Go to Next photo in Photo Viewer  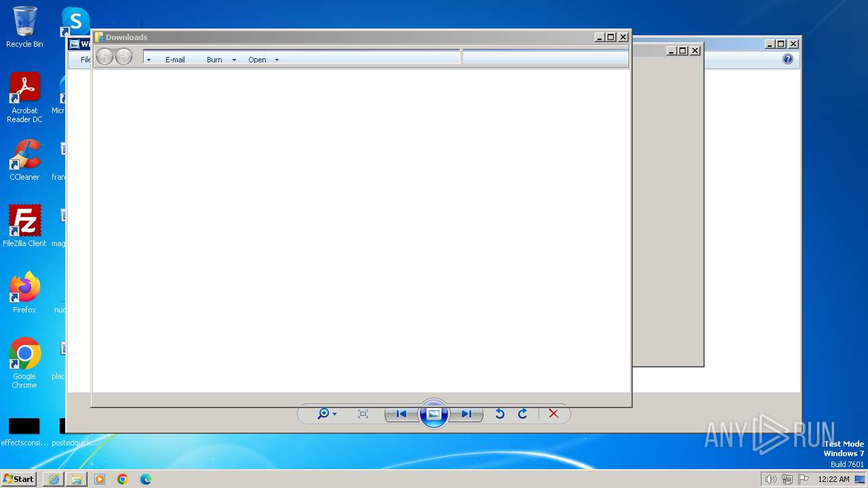(466, 414)
